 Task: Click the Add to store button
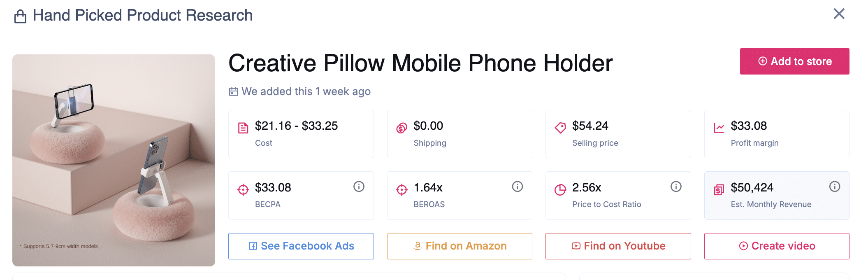(x=794, y=61)
